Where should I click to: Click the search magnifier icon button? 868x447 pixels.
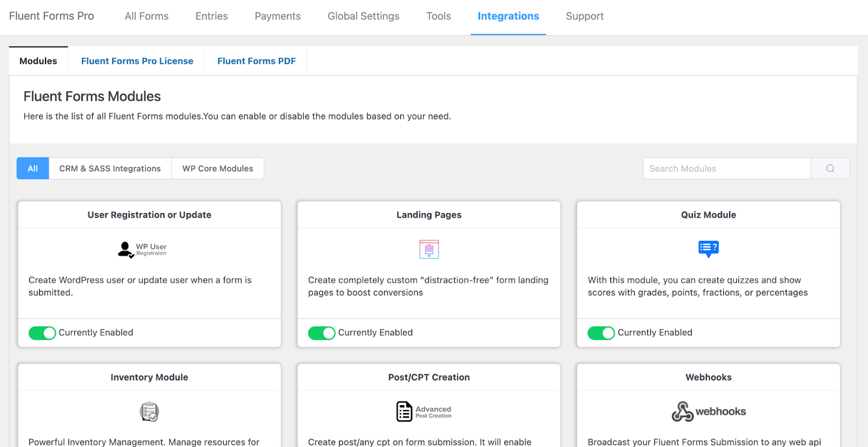click(x=830, y=168)
